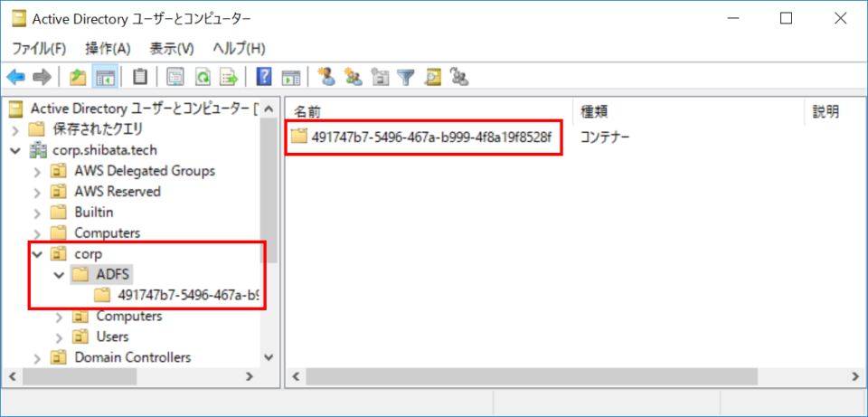Select Domain Controllers in tree
This screenshot has width=868, height=417.
click(133, 357)
